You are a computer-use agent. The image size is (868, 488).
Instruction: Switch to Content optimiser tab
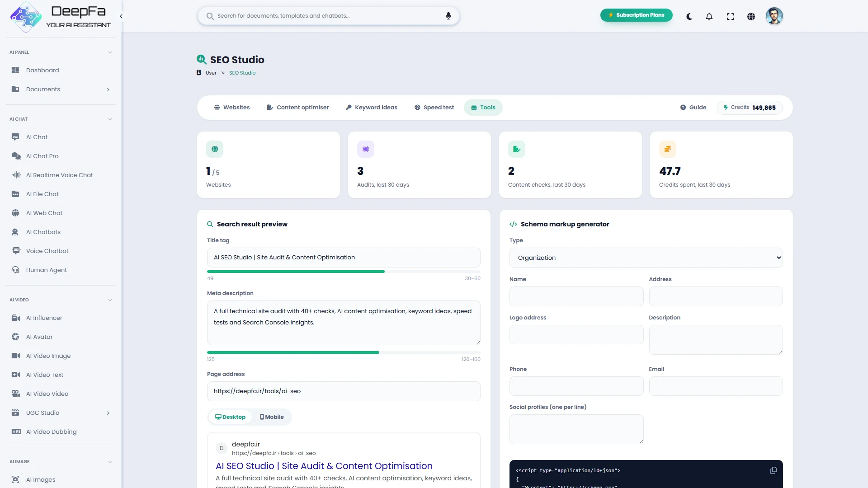(298, 108)
